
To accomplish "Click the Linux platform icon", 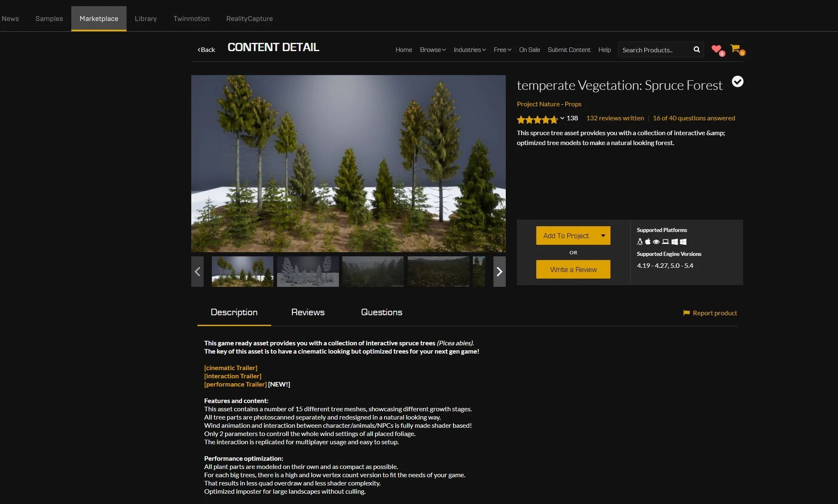I will pyautogui.click(x=640, y=241).
